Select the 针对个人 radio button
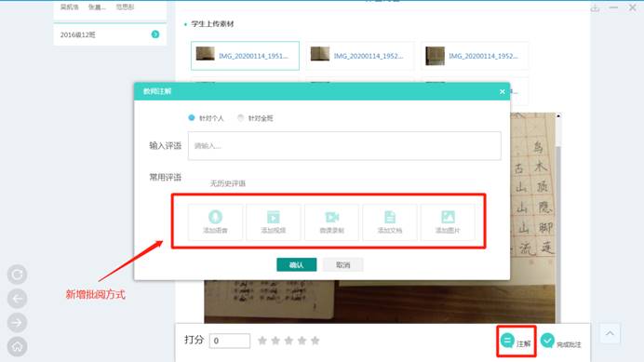644x362 pixels. pyautogui.click(x=192, y=118)
